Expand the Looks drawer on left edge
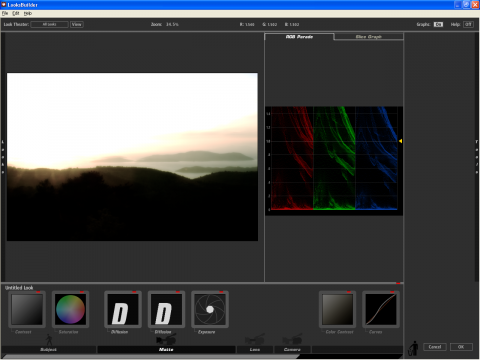Image resolution: width=480 pixels, height=360 pixels. point(3,157)
